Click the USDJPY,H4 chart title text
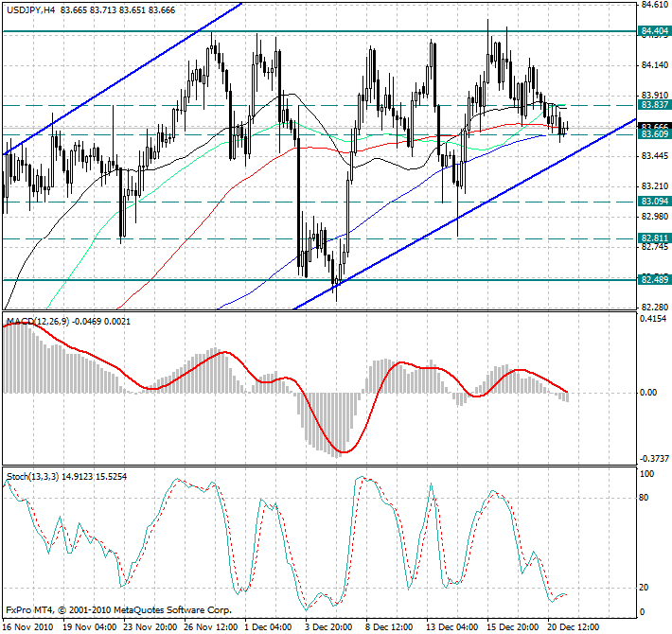The image size is (672, 634). click(31, 9)
